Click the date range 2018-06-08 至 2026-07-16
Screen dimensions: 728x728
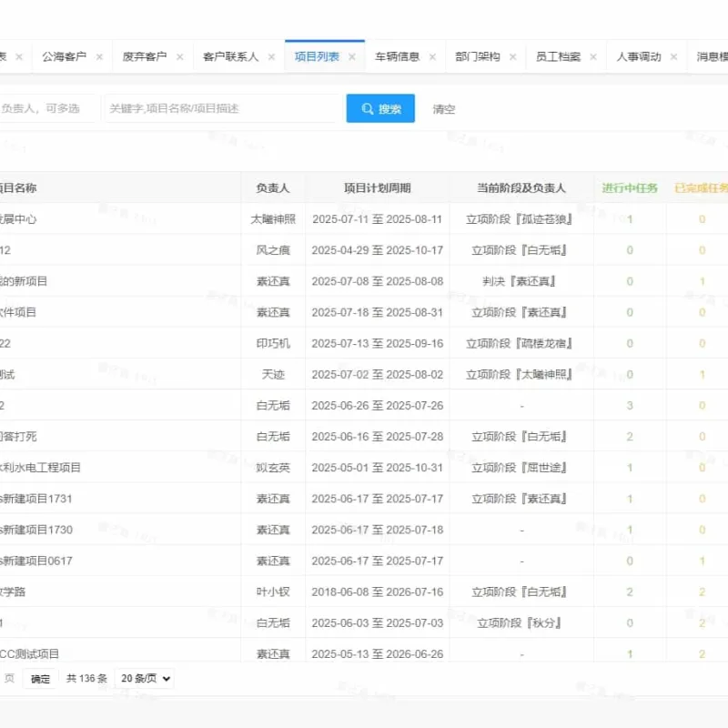point(377,592)
